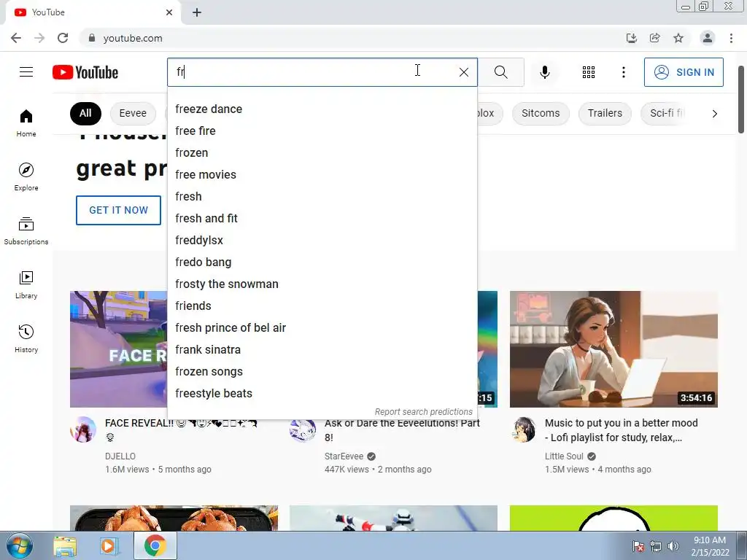
Task: Choose suggestion "frozen"
Action: (322, 153)
